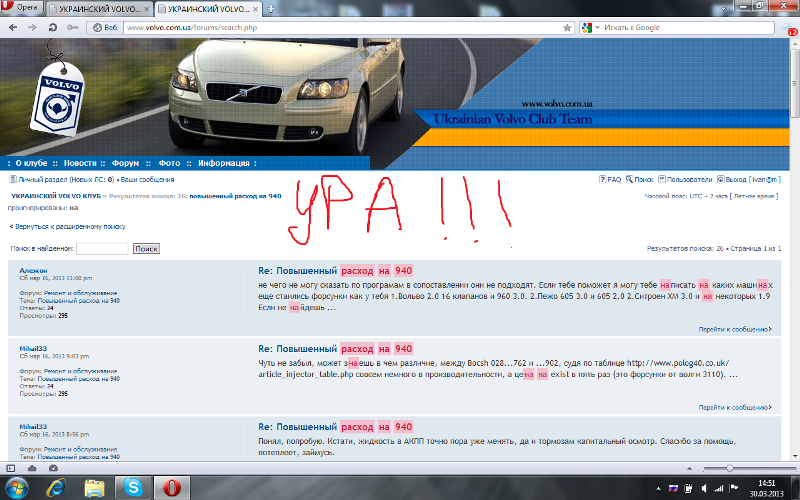Open the FAQ link
The height and width of the screenshot is (500, 800).
(x=611, y=179)
